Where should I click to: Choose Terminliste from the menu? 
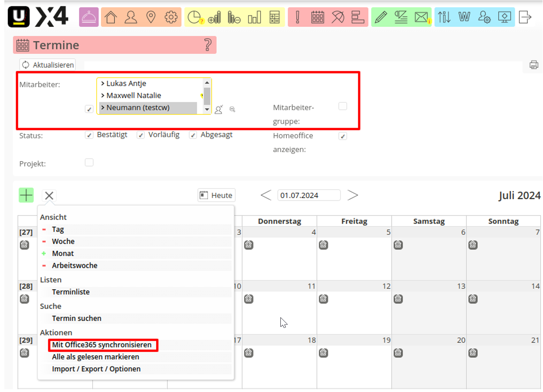[x=71, y=292]
